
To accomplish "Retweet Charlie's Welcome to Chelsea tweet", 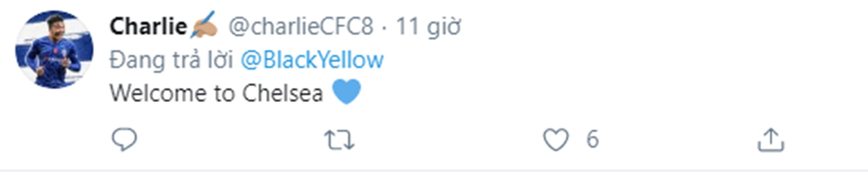I will point(339,140).
